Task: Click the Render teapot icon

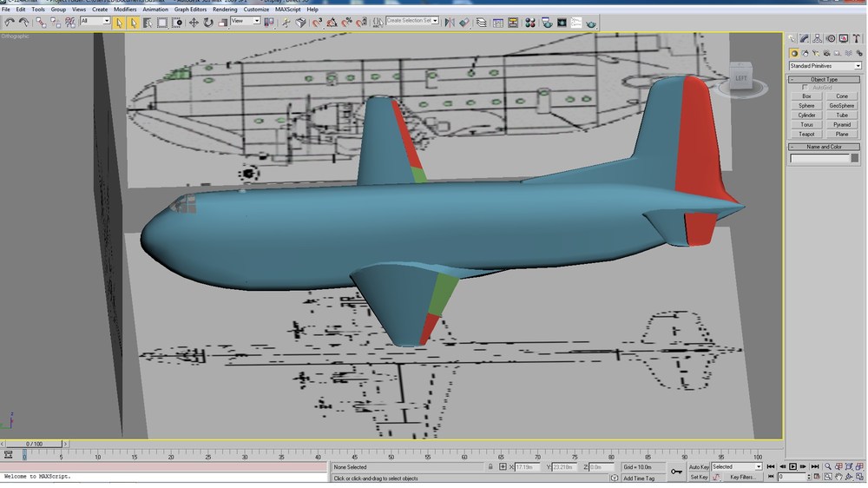Action: tap(591, 23)
